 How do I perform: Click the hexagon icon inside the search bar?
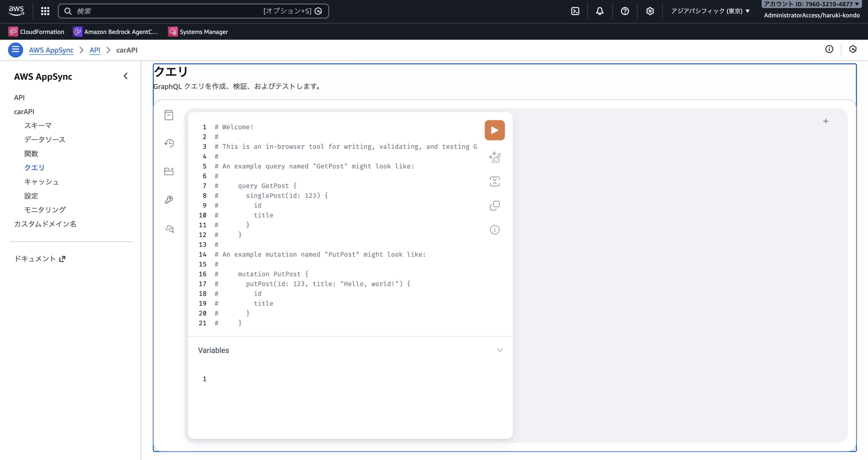click(318, 11)
